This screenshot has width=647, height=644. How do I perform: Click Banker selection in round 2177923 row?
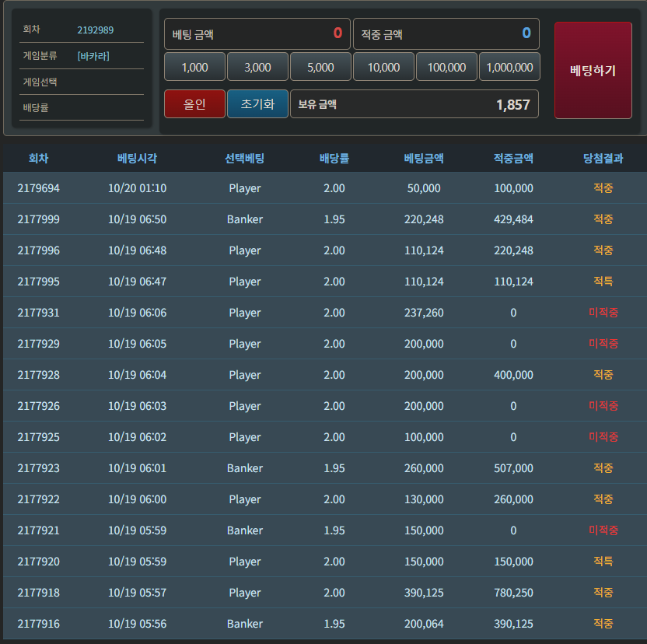pos(245,468)
